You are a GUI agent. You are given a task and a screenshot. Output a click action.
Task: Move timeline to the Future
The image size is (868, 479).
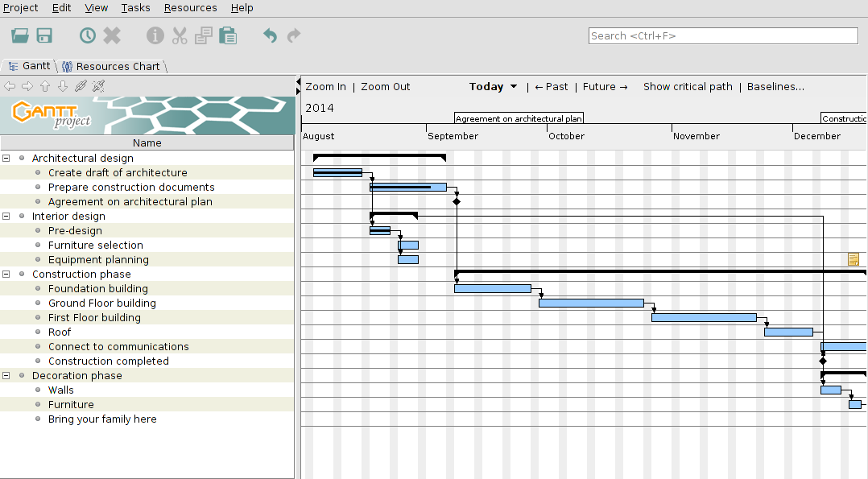[x=605, y=86]
